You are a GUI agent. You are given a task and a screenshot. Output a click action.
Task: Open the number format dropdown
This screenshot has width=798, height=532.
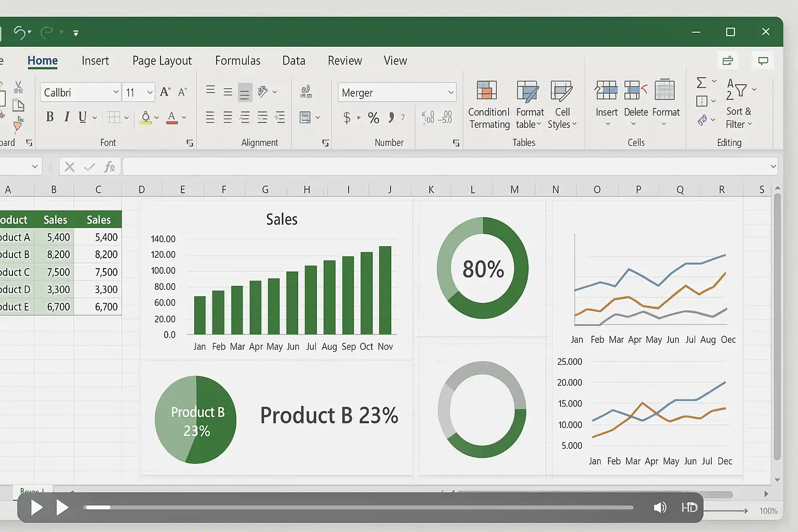(450, 92)
